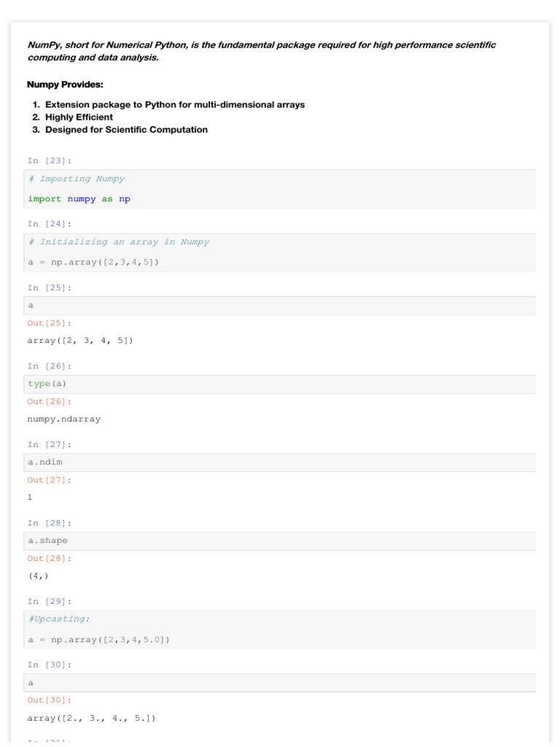
Task: Focus the a.ndim code cell
Action: (x=280, y=462)
